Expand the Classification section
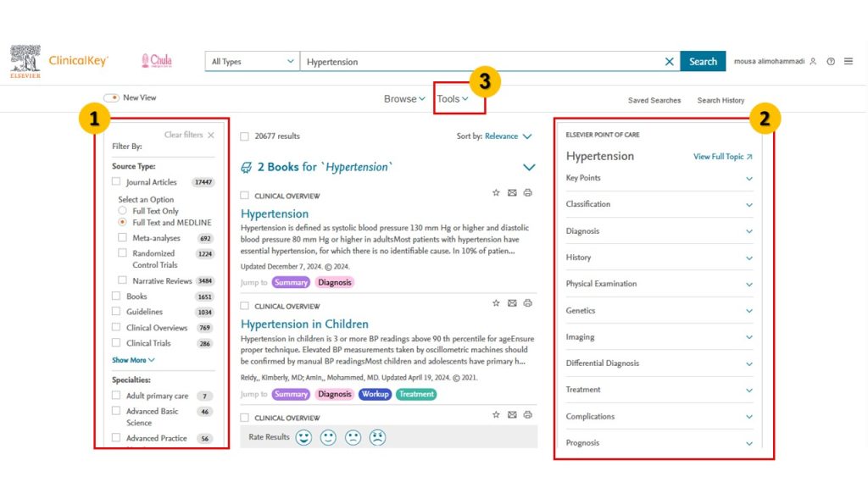Image resolution: width=868 pixels, height=488 pixels. [659, 204]
